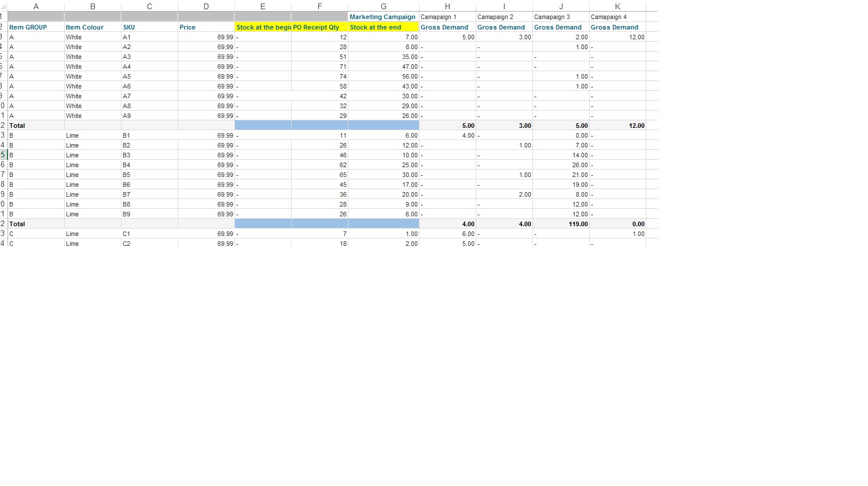Select column B header

pyautogui.click(x=93, y=6)
